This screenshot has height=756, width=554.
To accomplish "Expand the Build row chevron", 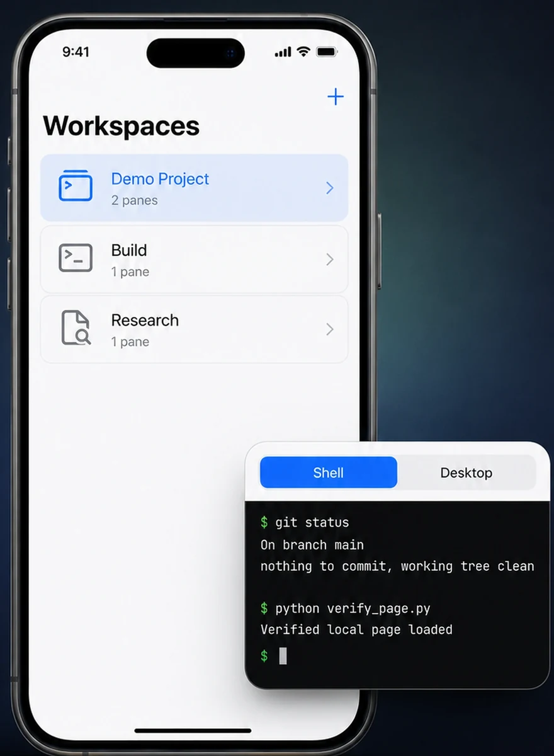I will (330, 260).
